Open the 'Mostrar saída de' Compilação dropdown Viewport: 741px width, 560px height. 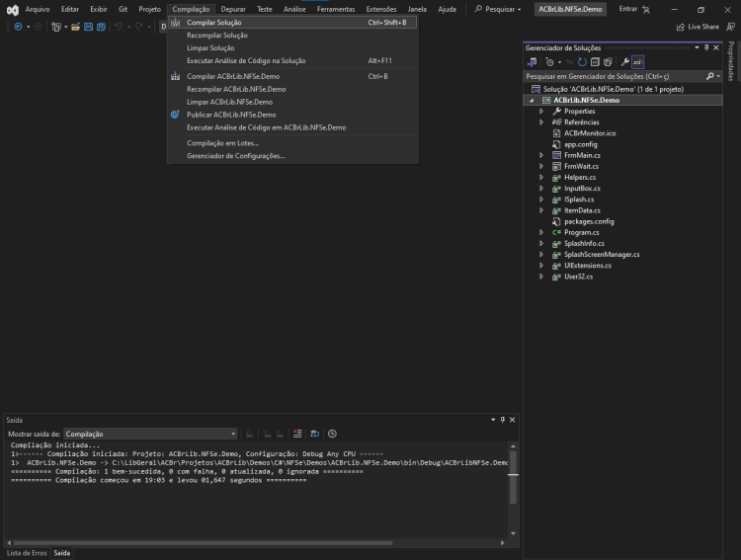pos(150,434)
